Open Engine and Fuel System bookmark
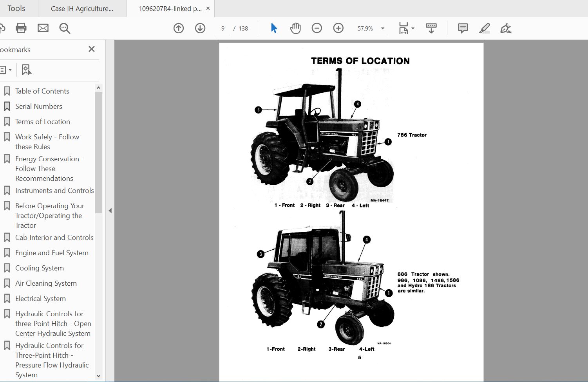This screenshot has height=382, width=588. 52,252
